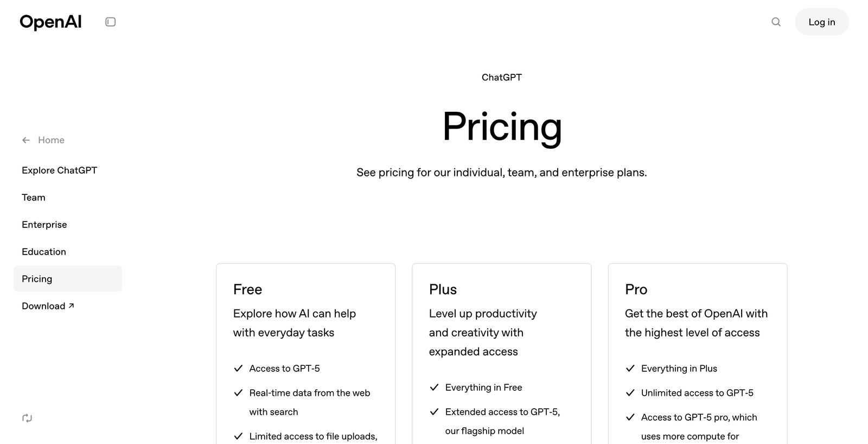Click checkmark beside Unlimited access to GPT-5
868x444 pixels.
pos(630,393)
